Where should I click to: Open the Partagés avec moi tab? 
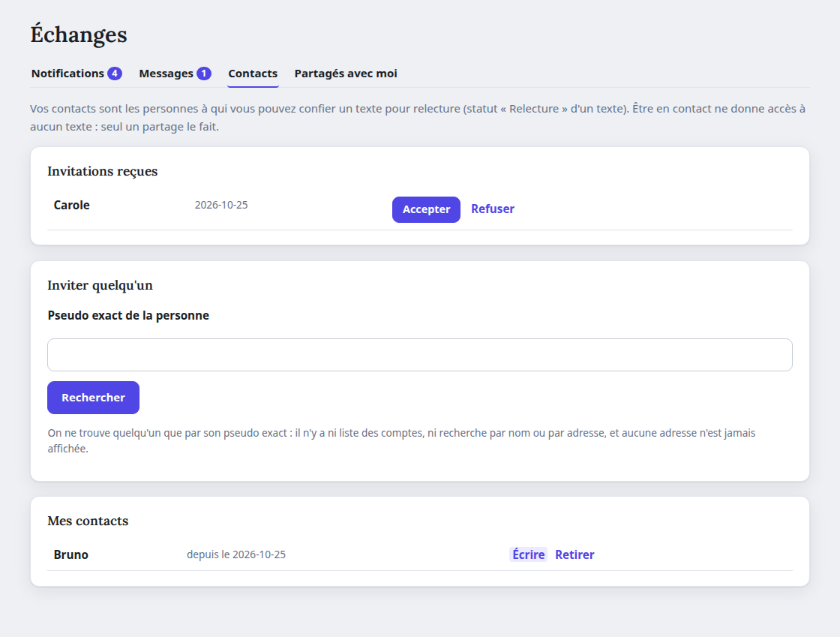click(x=346, y=74)
